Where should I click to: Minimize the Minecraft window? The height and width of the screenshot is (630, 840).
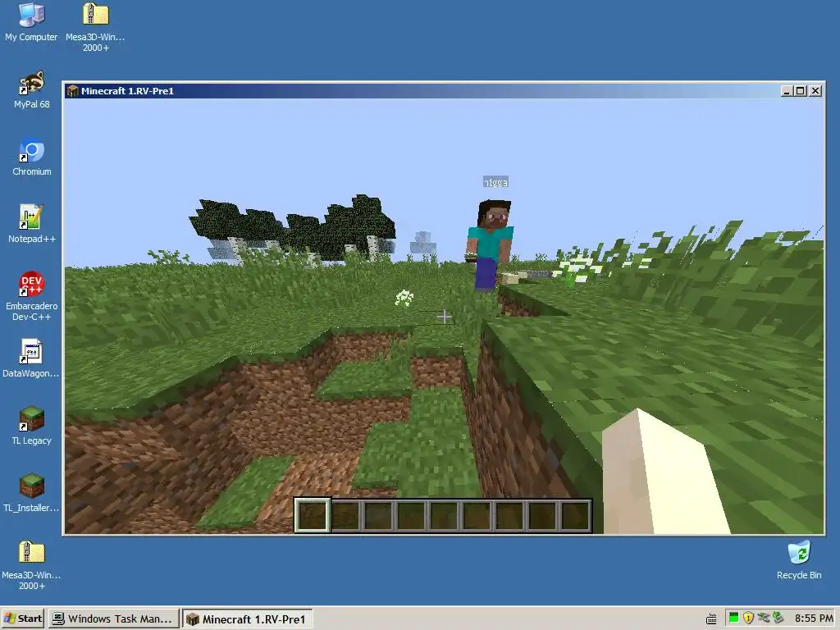tap(787, 91)
